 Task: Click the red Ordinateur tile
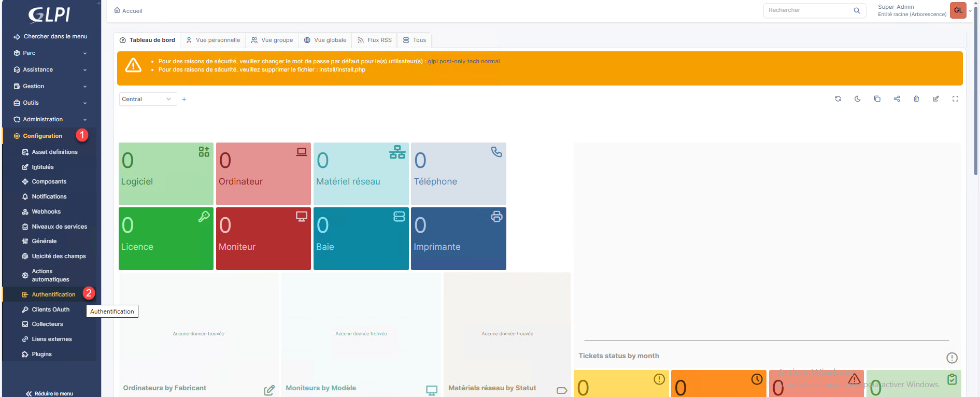coord(263,174)
